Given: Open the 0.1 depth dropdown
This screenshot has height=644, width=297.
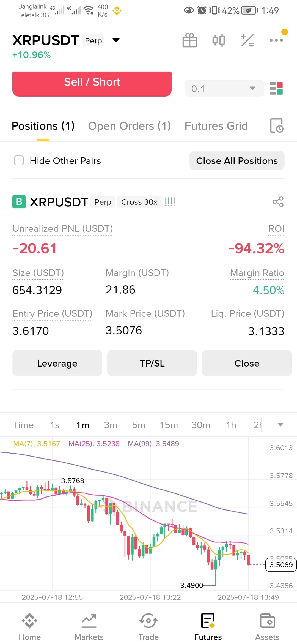Looking at the screenshot, I should (x=224, y=88).
